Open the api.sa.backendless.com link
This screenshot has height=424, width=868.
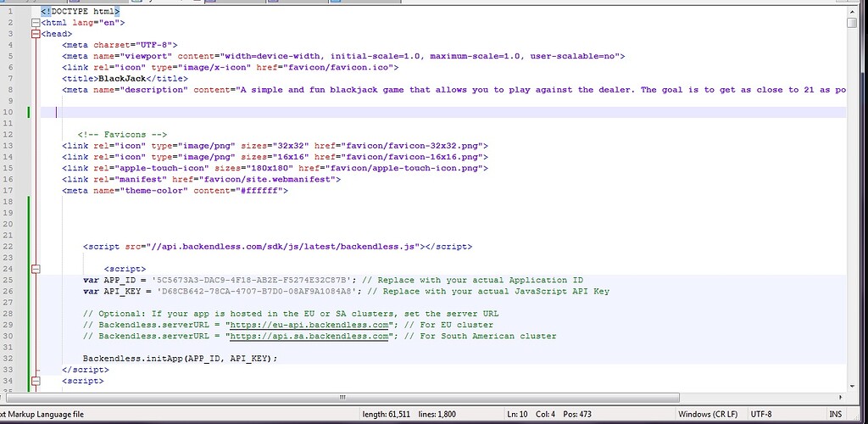tap(309, 336)
